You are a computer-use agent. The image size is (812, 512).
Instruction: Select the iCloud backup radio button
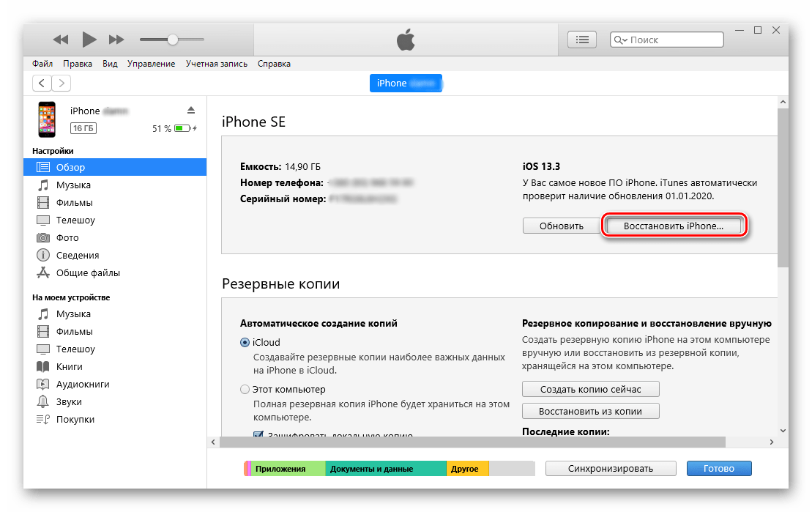click(245, 342)
